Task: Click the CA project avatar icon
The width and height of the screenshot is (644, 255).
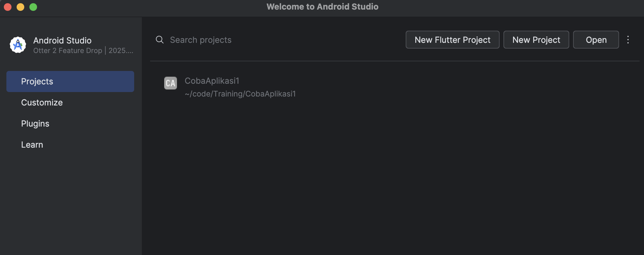Action: (x=170, y=83)
